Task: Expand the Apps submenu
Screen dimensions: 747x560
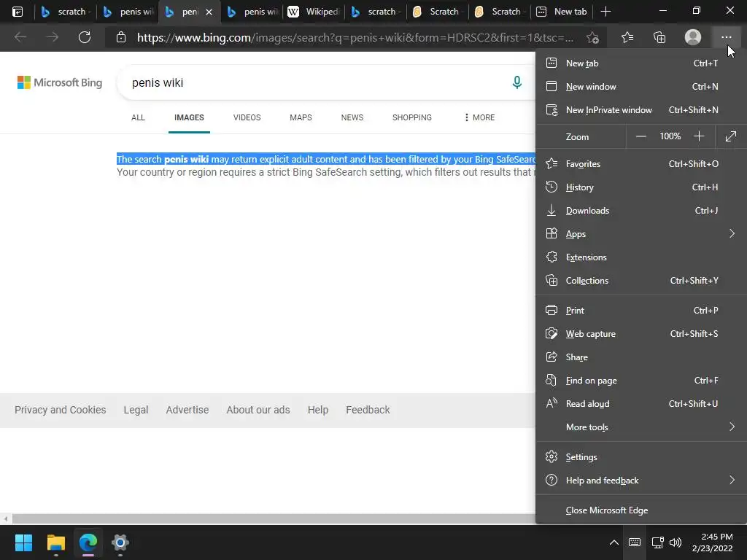Action: [640, 234]
